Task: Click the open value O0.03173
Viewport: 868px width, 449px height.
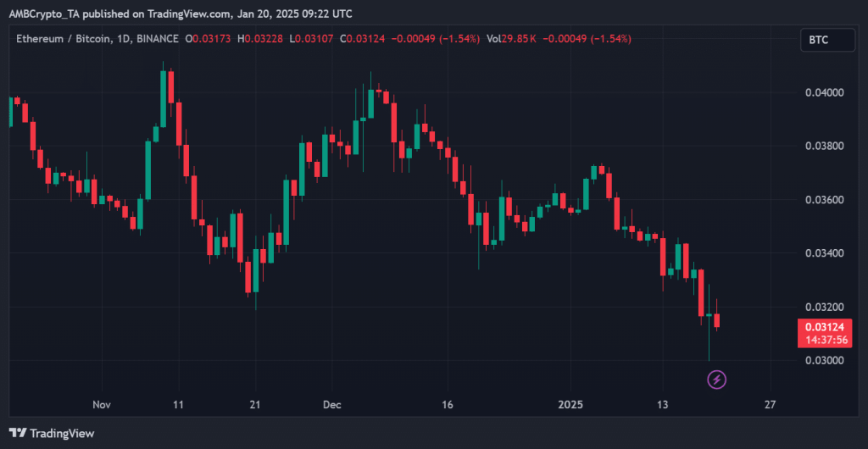Action: tap(210, 39)
